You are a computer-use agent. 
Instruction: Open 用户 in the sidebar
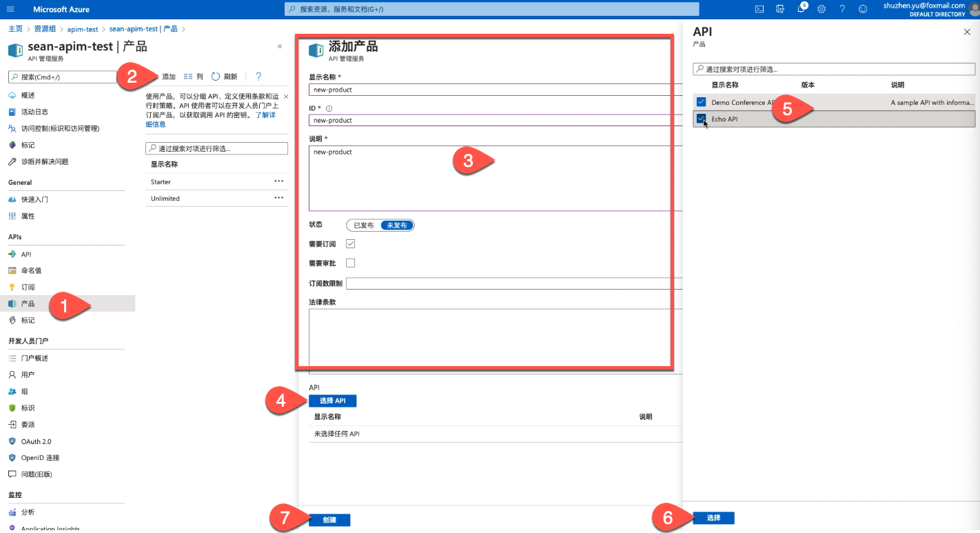[x=28, y=374]
